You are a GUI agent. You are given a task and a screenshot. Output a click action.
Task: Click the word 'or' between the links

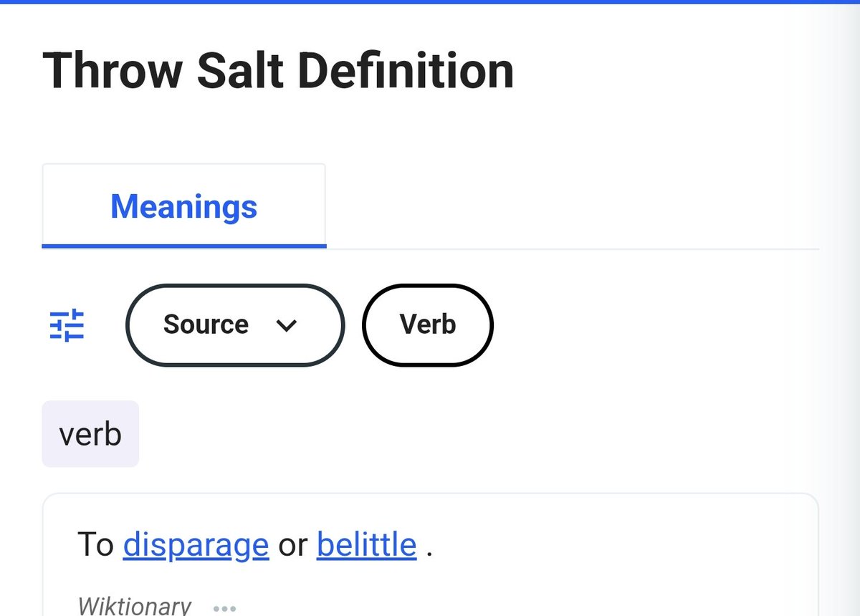[292, 547]
